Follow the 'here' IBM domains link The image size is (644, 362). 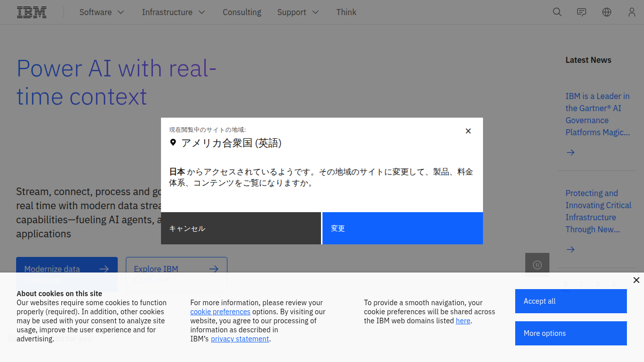(x=463, y=321)
